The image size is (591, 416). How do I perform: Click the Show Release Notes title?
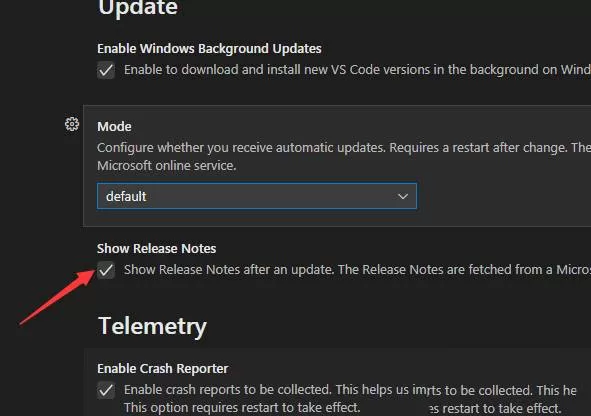pos(156,249)
